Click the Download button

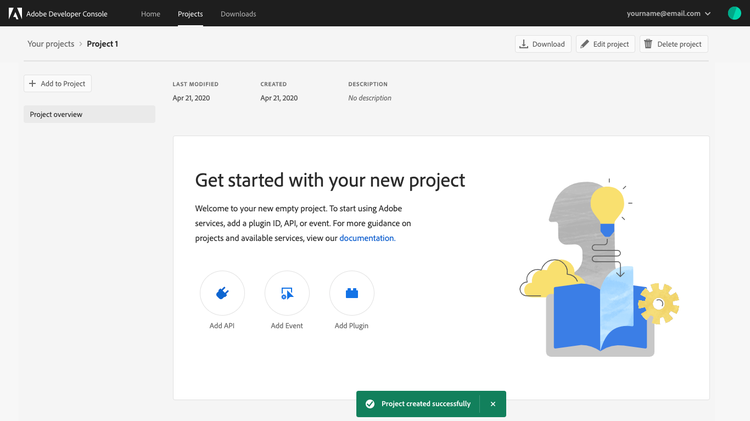pos(542,44)
